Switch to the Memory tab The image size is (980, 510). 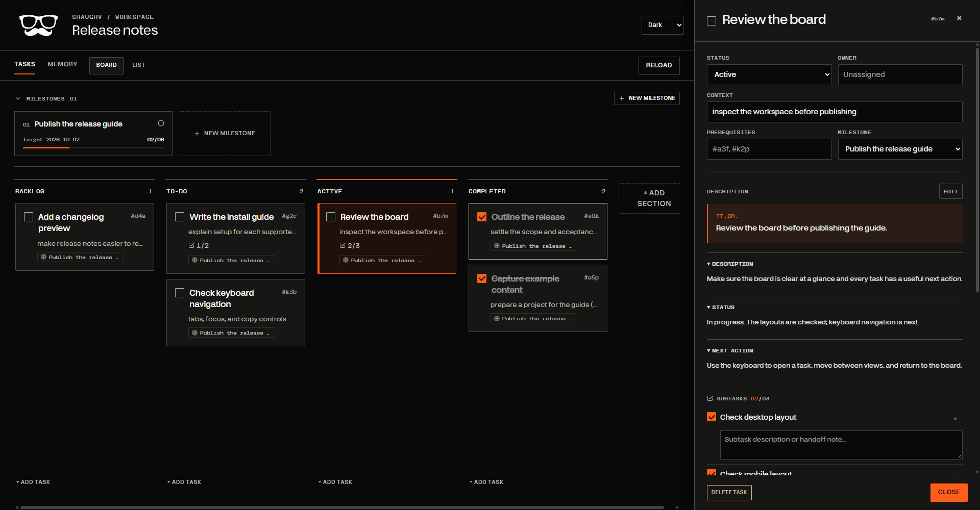click(x=62, y=64)
